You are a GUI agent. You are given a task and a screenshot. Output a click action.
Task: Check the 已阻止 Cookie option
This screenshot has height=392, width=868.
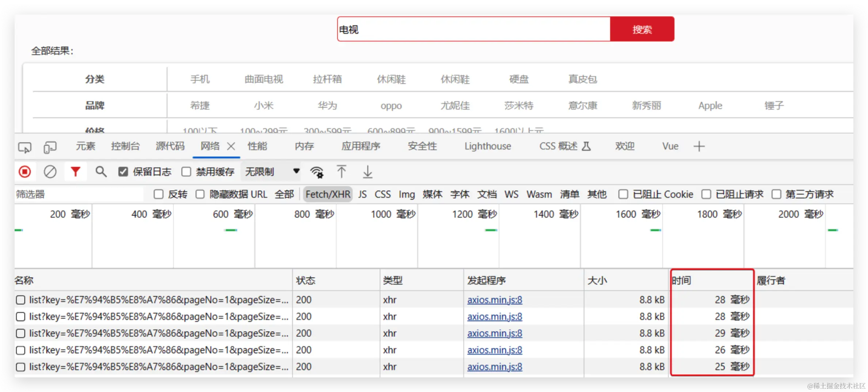(623, 194)
